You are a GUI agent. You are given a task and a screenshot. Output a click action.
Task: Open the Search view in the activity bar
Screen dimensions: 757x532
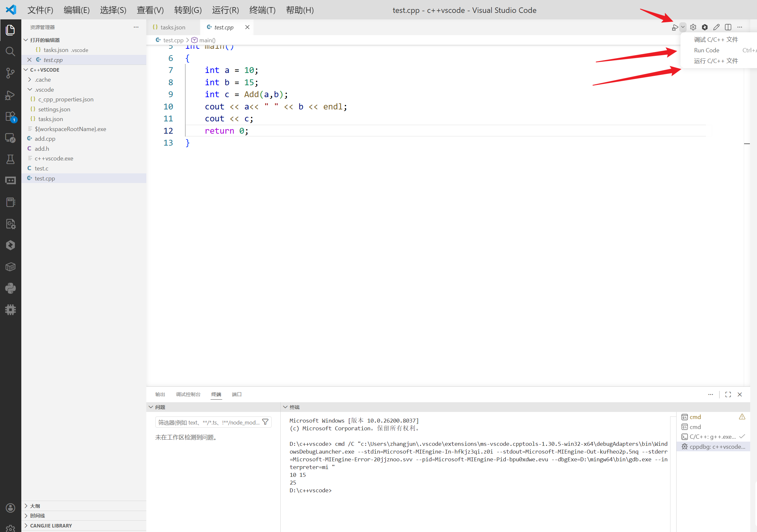(10, 51)
